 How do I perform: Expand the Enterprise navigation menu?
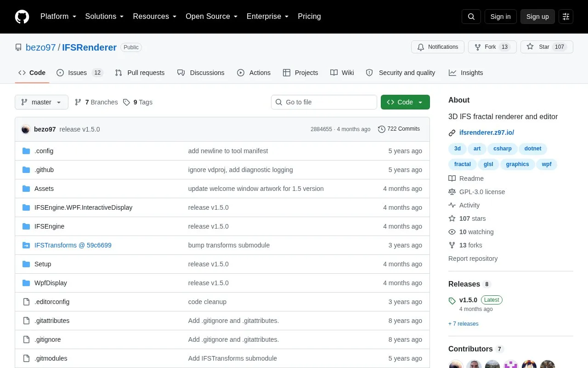(x=268, y=17)
